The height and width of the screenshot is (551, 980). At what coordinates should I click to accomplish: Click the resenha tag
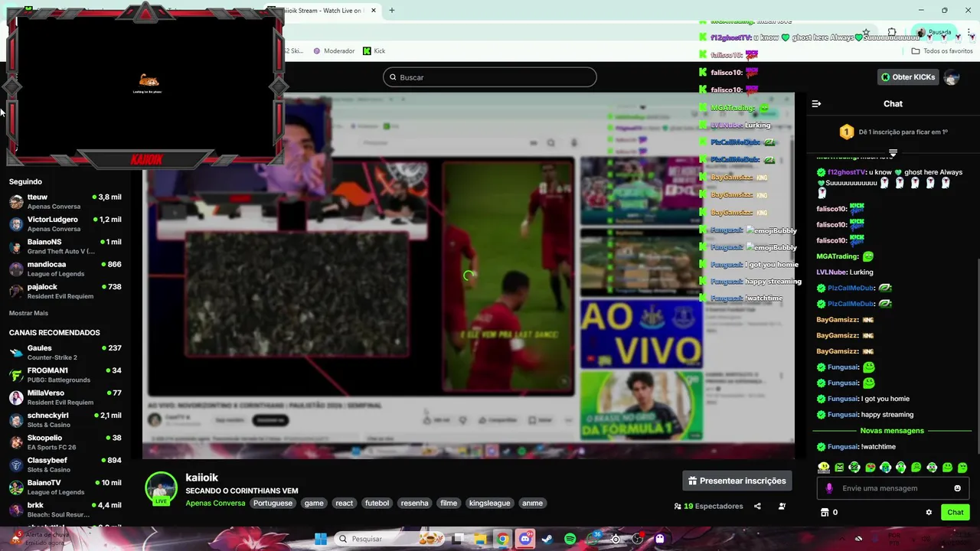414,503
